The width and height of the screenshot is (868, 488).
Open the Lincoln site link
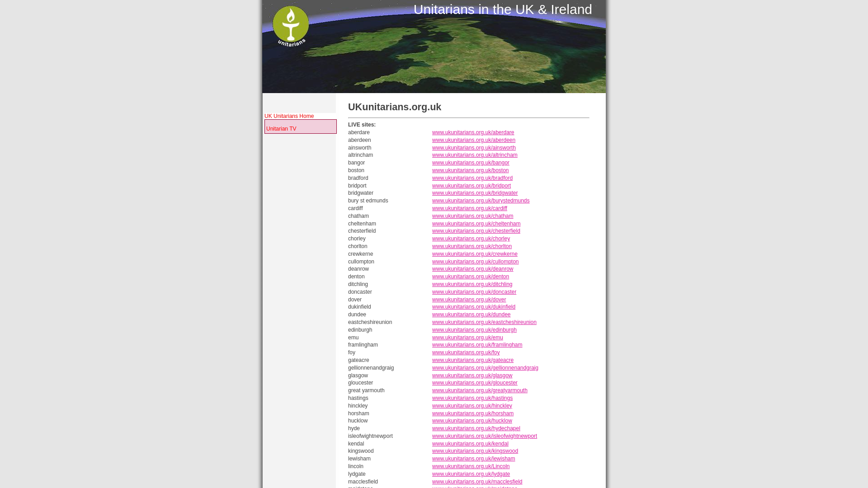point(471,466)
